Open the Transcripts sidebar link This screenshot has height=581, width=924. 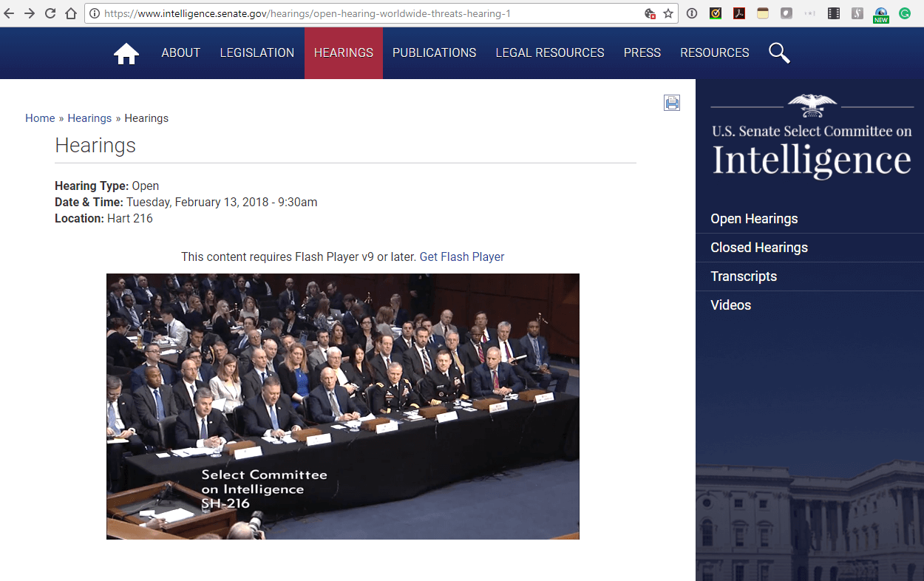[x=744, y=276]
